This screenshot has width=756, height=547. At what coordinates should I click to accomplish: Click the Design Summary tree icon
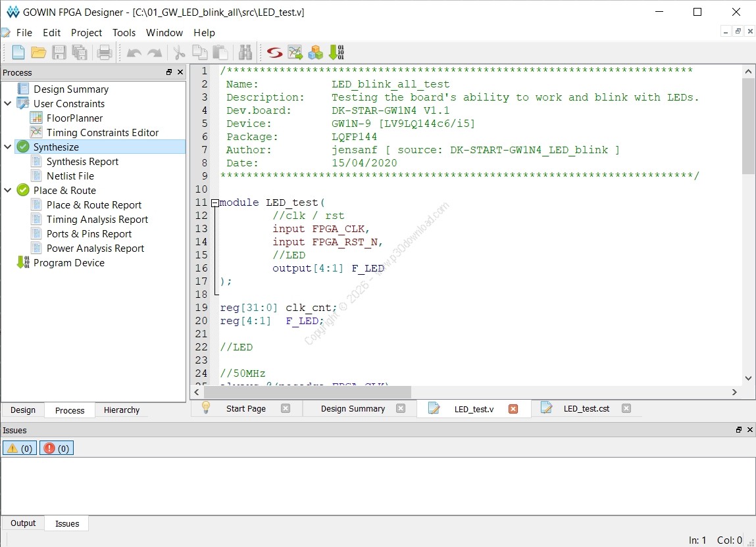click(23, 89)
